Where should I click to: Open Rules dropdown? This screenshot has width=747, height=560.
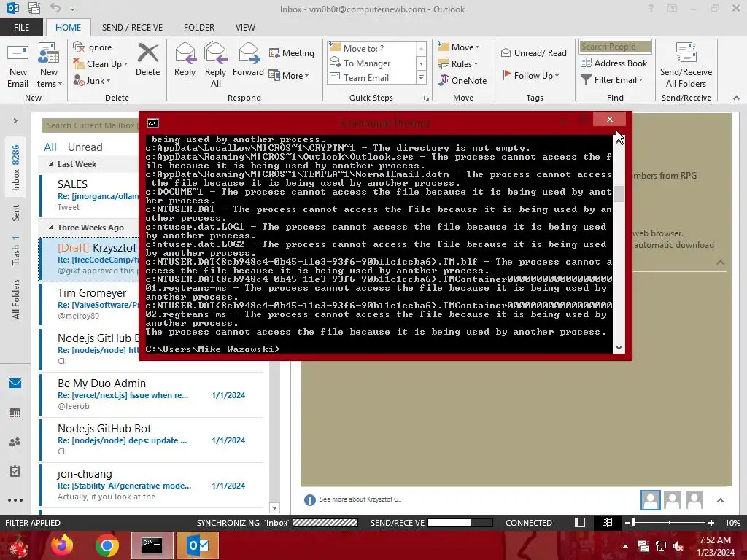457,64
